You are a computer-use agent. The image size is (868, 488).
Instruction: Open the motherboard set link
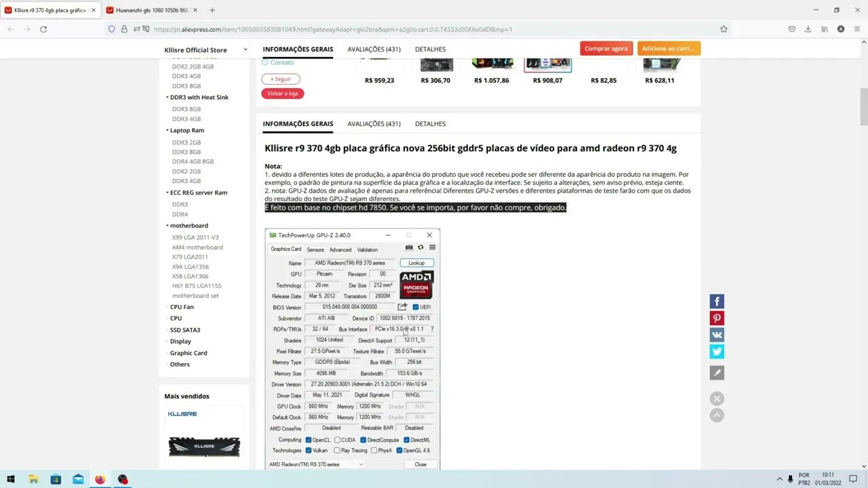[x=195, y=296]
